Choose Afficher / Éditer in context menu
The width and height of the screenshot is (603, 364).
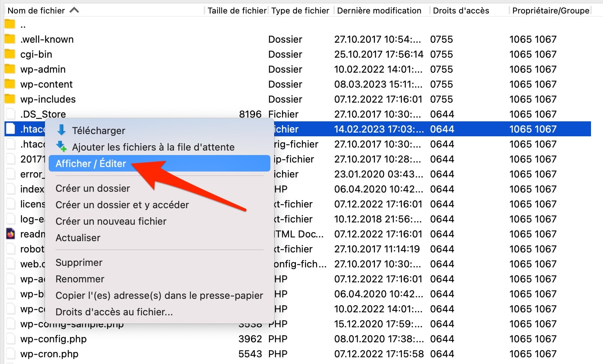160,163
